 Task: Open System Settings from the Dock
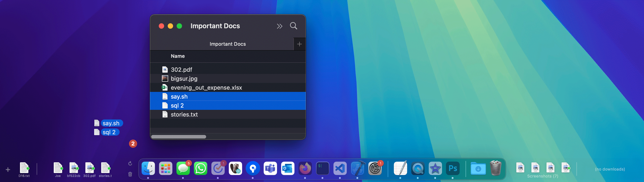(x=375, y=168)
